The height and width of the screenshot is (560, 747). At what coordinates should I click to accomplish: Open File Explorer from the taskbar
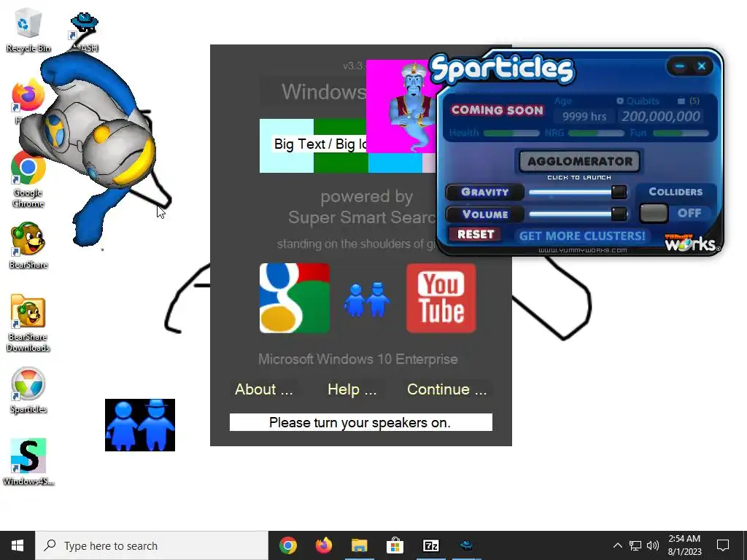coord(360,545)
